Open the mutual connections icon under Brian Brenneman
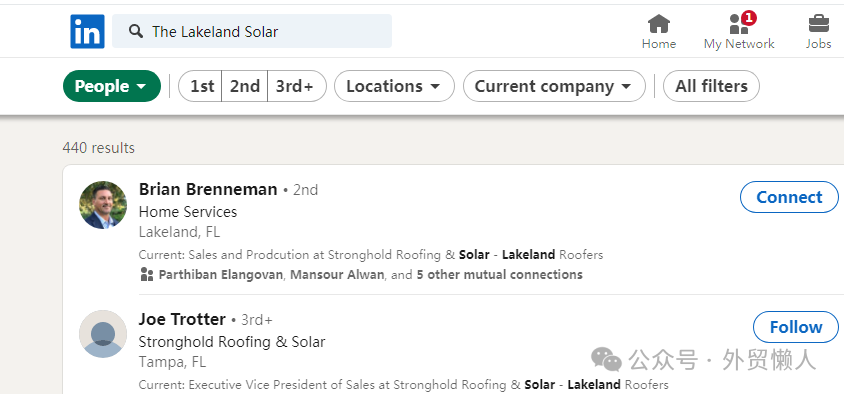844x394 pixels. point(146,275)
